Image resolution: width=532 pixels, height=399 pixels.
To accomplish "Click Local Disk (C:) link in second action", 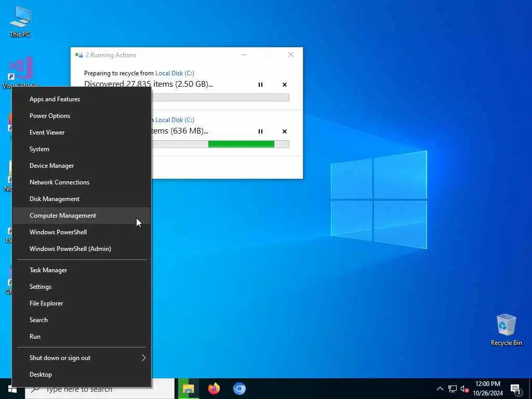I will [175, 120].
